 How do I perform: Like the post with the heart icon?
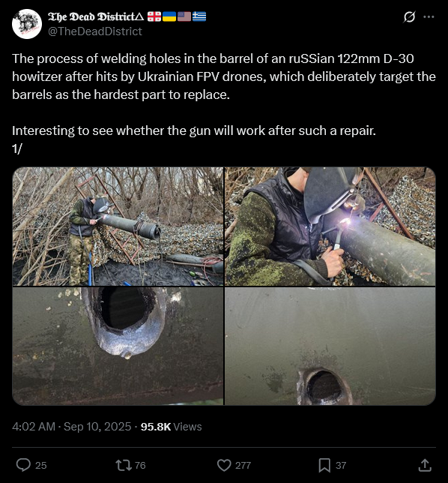[x=224, y=465]
